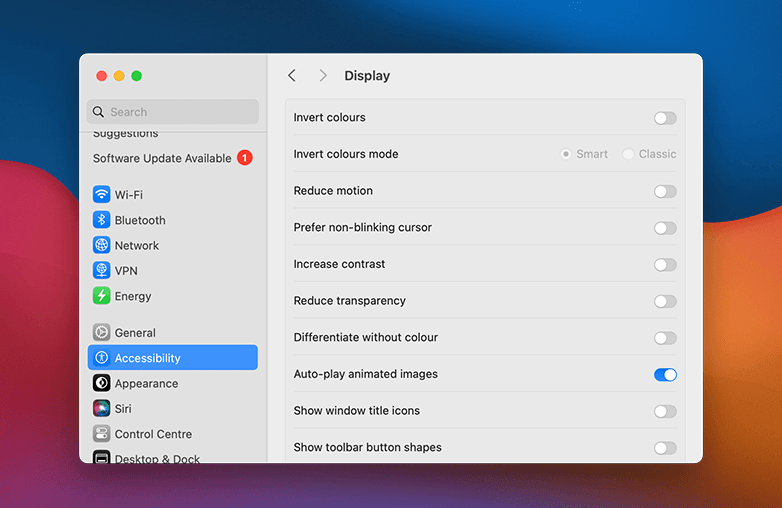Image resolution: width=782 pixels, height=508 pixels.
Task: Go forward with right chevron
Action: (323, 76)
